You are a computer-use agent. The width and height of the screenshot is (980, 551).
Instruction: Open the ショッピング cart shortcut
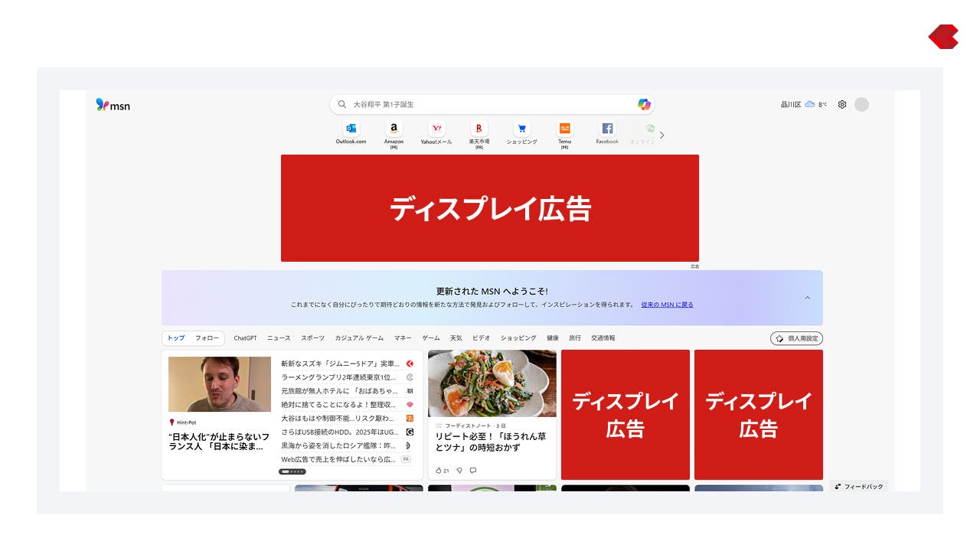(x=521, y=132)
